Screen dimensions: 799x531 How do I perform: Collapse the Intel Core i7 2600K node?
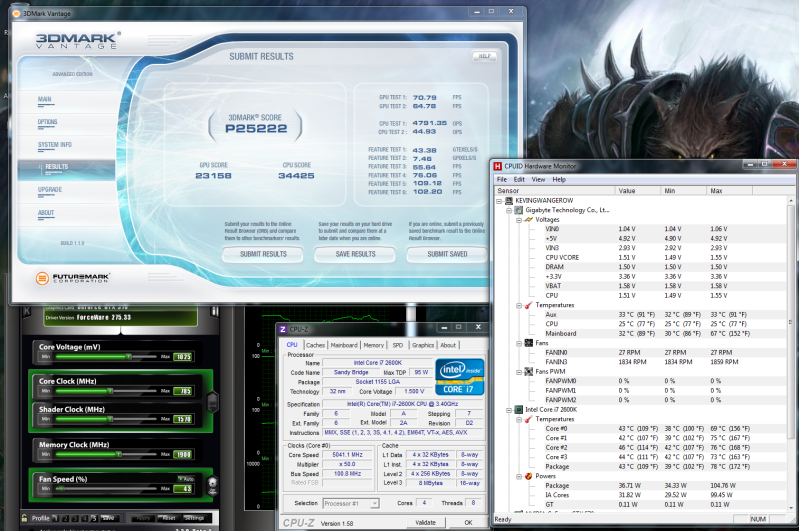509,410
